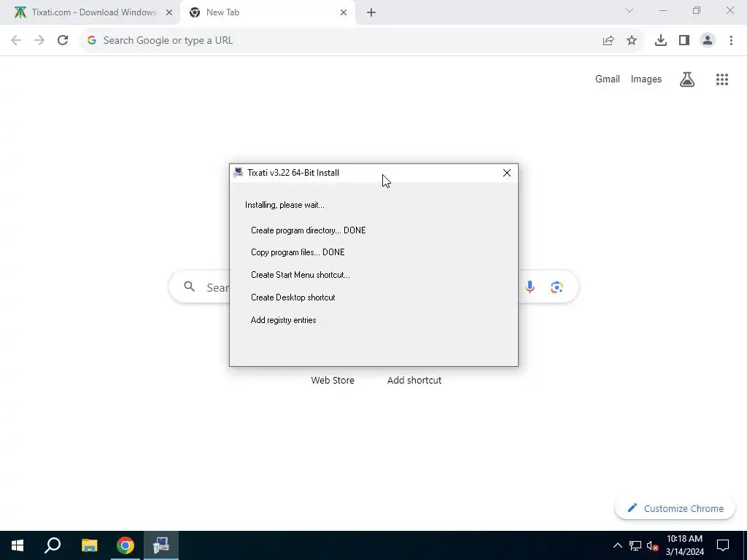Open the Gmail link

608,79
